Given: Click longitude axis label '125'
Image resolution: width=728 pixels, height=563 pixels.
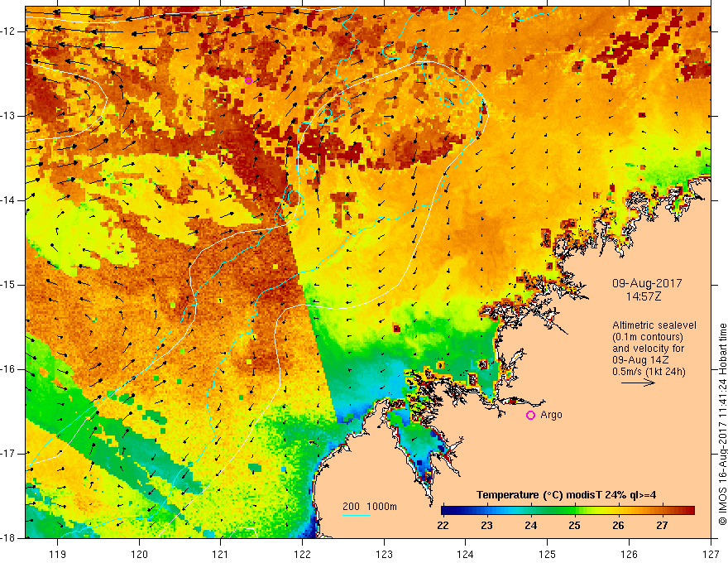Looking at the screenshot, I should click(547, 554).
